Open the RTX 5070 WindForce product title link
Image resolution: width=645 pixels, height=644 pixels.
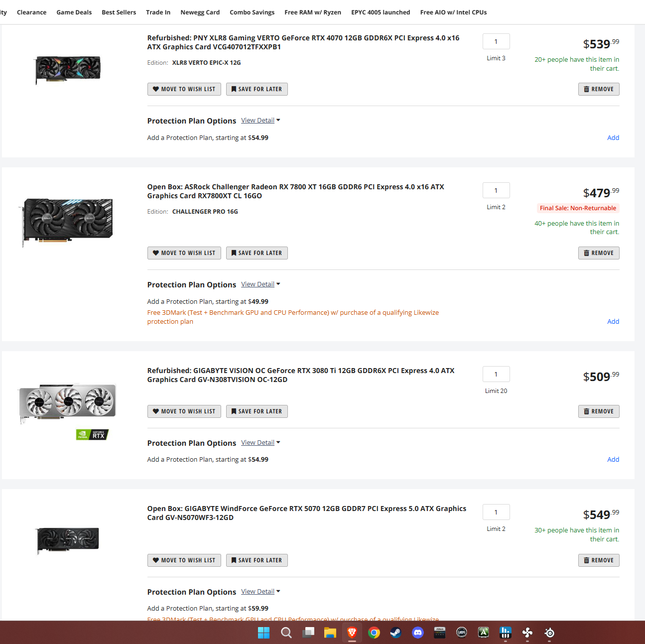(x=307, y=513)
